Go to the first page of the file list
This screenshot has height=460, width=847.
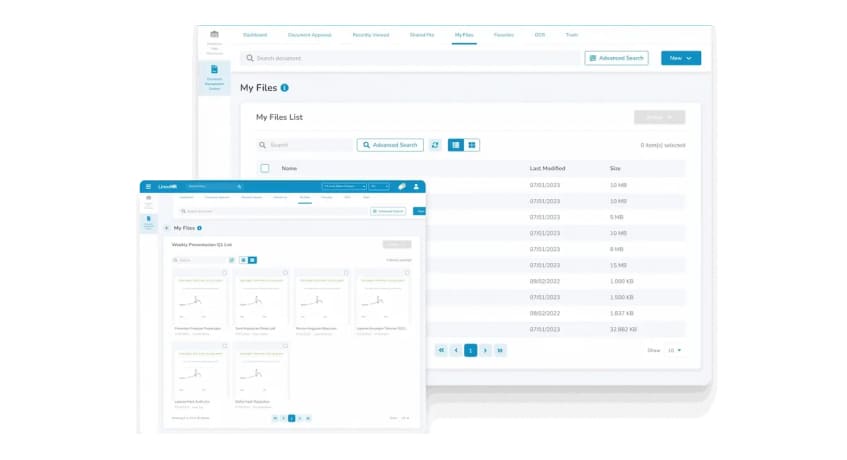pyautogui.click(x=441, y=350)
